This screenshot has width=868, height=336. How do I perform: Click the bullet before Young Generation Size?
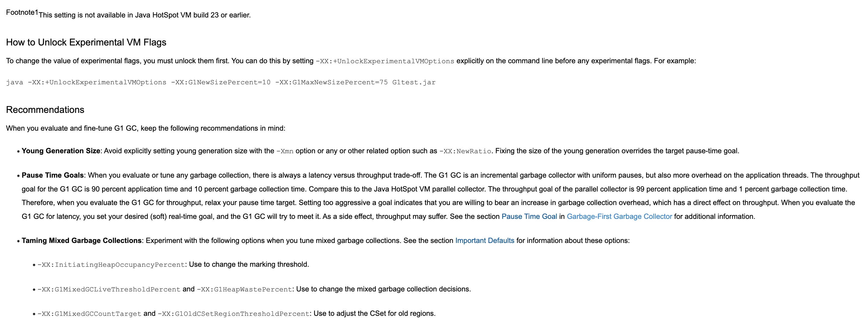pyautogui.click(x=18, y=151)
